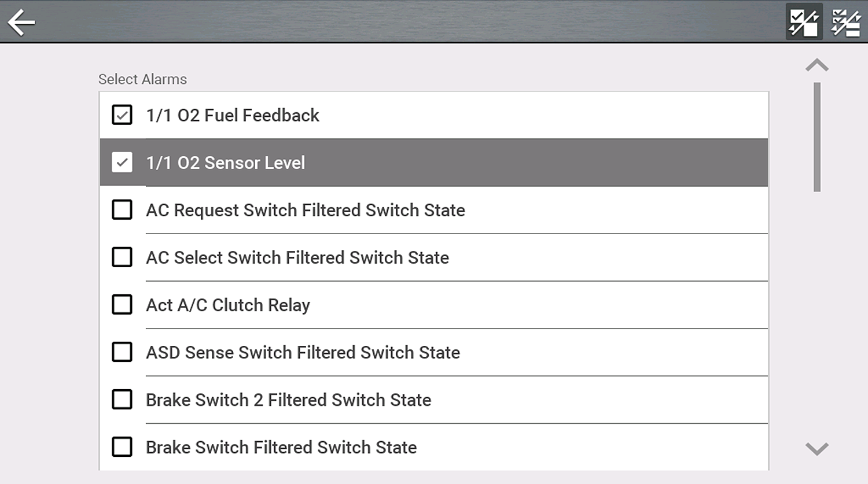Click the back arrow icon
This screenshot has width=868, height=484.
(21, 23)
